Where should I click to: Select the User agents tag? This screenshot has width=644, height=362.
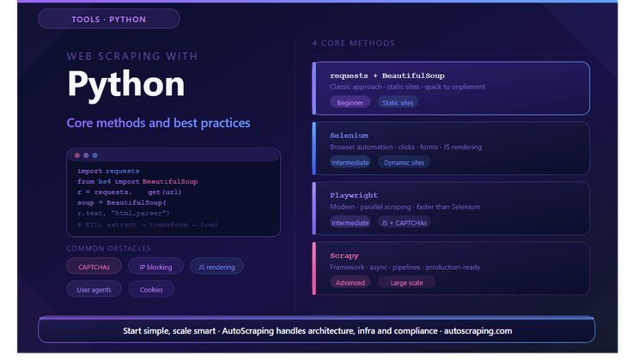[x=94, y=289]
